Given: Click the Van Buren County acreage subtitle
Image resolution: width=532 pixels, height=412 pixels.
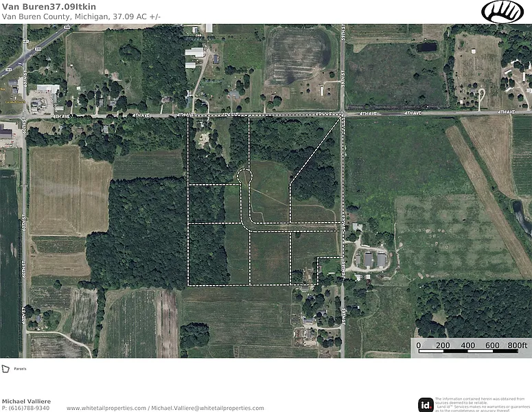Looking at the screenshot, I should coord(81,16).
